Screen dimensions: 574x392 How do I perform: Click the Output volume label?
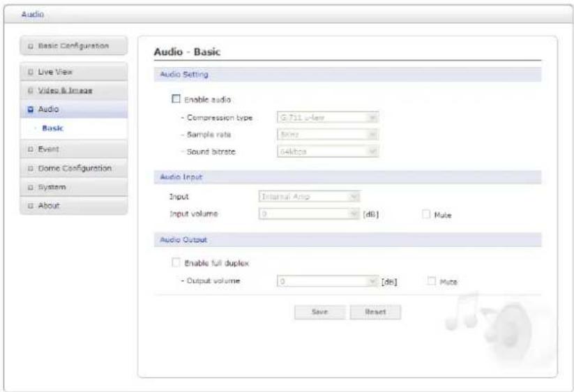click(x=213, y=280)
